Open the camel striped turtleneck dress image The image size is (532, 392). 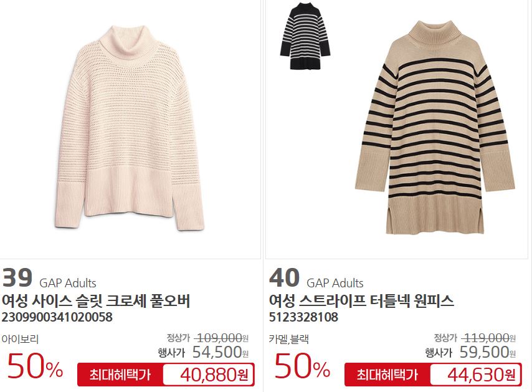(x=435, y=128)
